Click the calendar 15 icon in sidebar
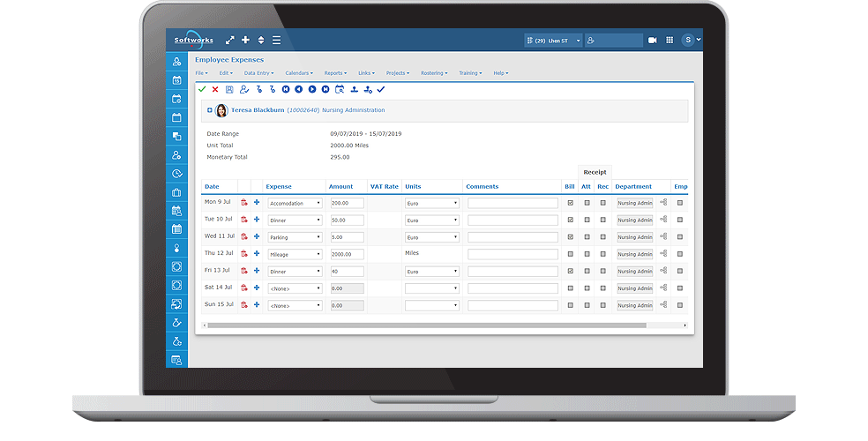868x441 pixels. [176, 80]
